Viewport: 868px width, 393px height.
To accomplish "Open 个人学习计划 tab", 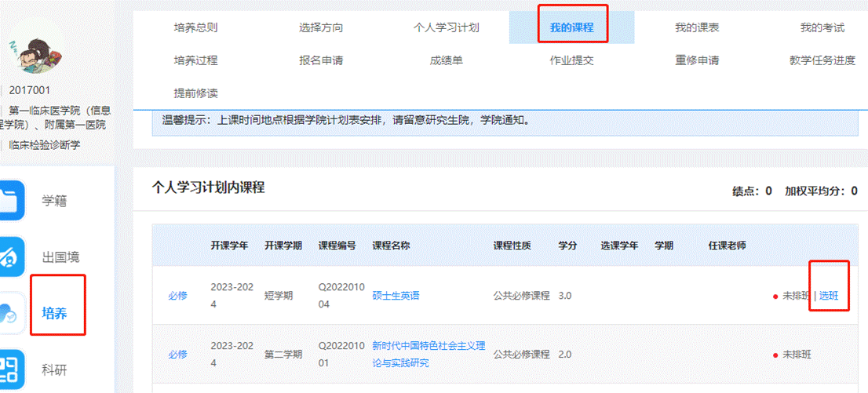I will [446, 27].
